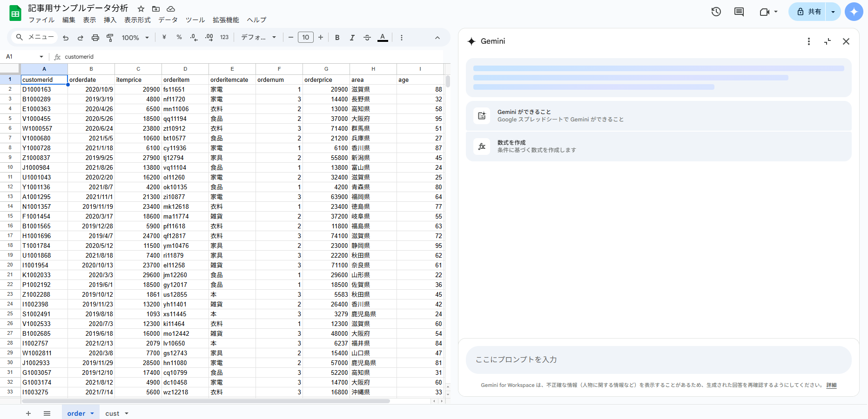
Task: Check the cloud save status icon
Action: pos(171,9)
